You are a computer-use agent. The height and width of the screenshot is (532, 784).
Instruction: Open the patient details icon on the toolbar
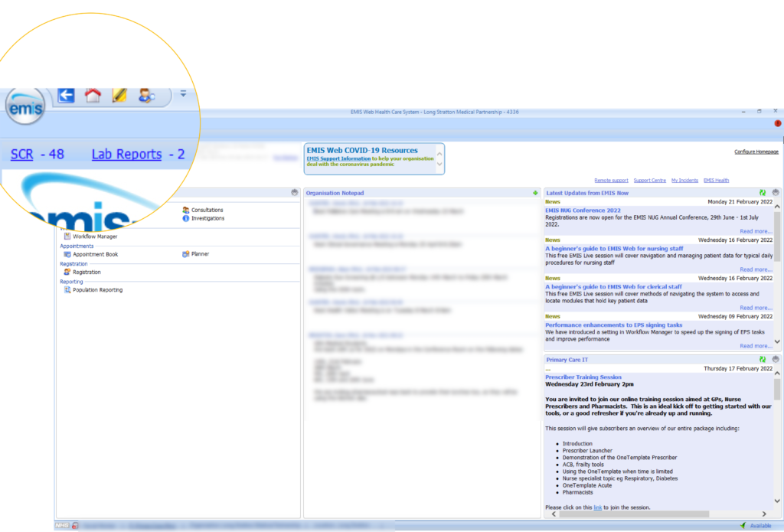click(x=146, y=94)
